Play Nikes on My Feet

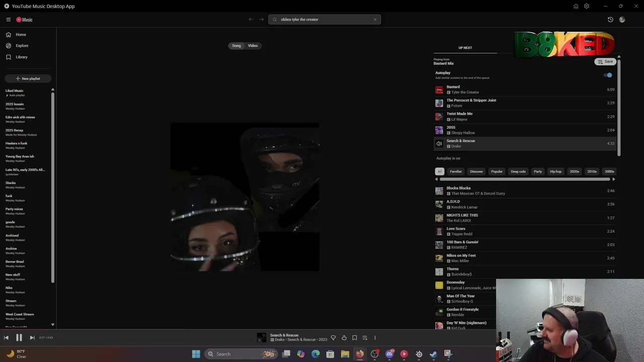(x=525, y=258)
